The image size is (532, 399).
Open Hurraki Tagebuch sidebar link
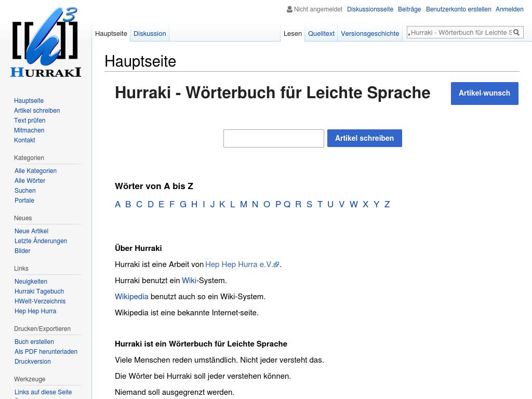(x=39, y=291)
